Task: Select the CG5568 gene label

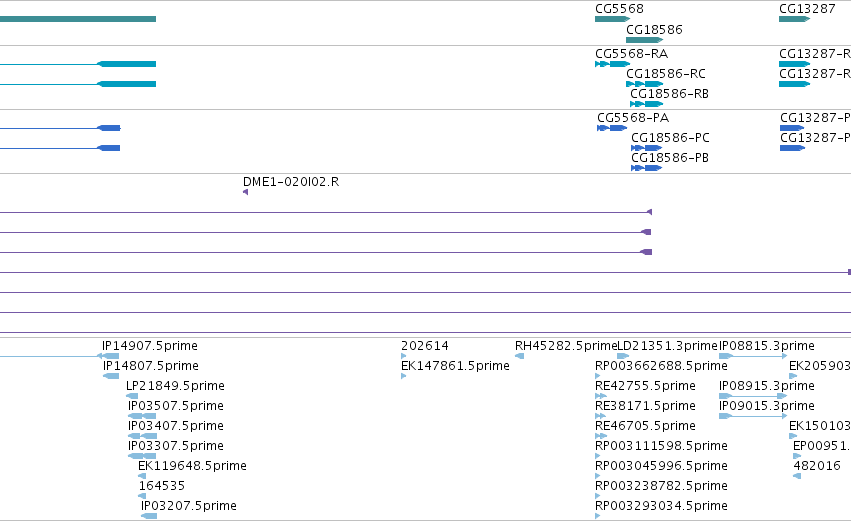Action: (619, 9)
